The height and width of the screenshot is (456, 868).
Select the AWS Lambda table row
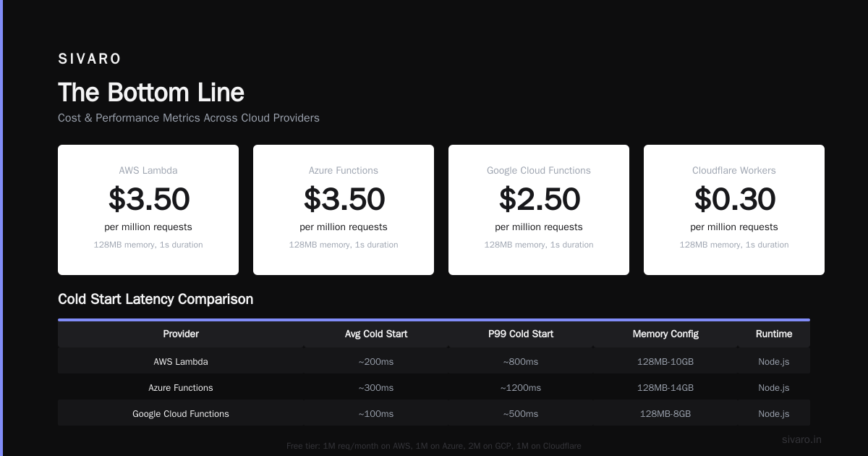point(434,361)
